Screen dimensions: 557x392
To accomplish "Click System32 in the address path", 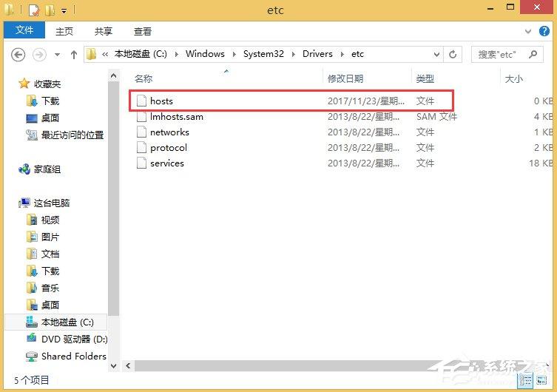I will 263,54.
